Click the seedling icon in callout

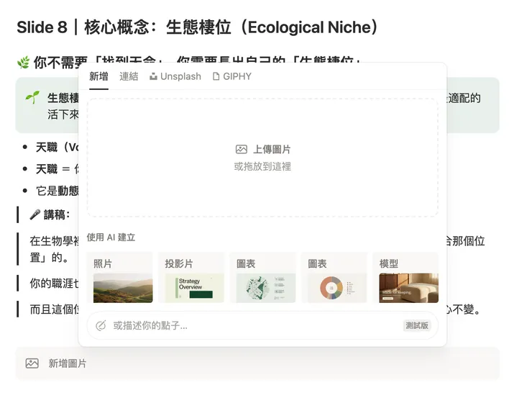(32, 97)
